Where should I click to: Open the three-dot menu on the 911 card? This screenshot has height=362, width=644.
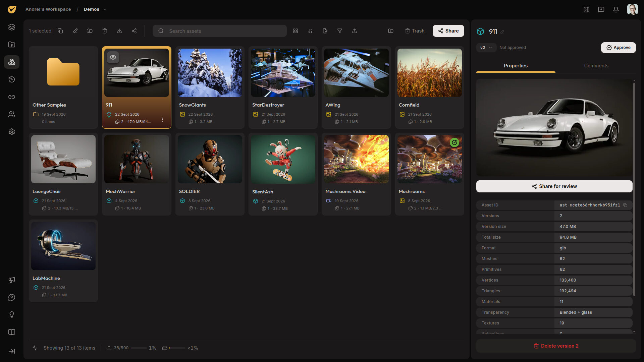162,120
